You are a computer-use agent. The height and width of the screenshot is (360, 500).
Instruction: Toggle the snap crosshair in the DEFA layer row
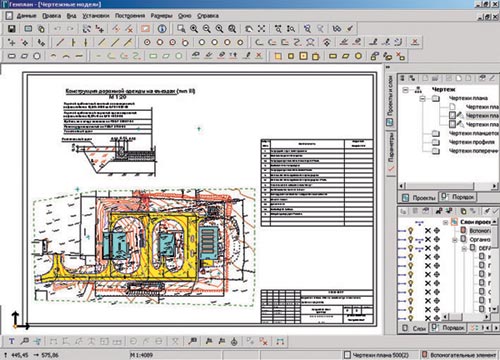(x=437, y=248)
